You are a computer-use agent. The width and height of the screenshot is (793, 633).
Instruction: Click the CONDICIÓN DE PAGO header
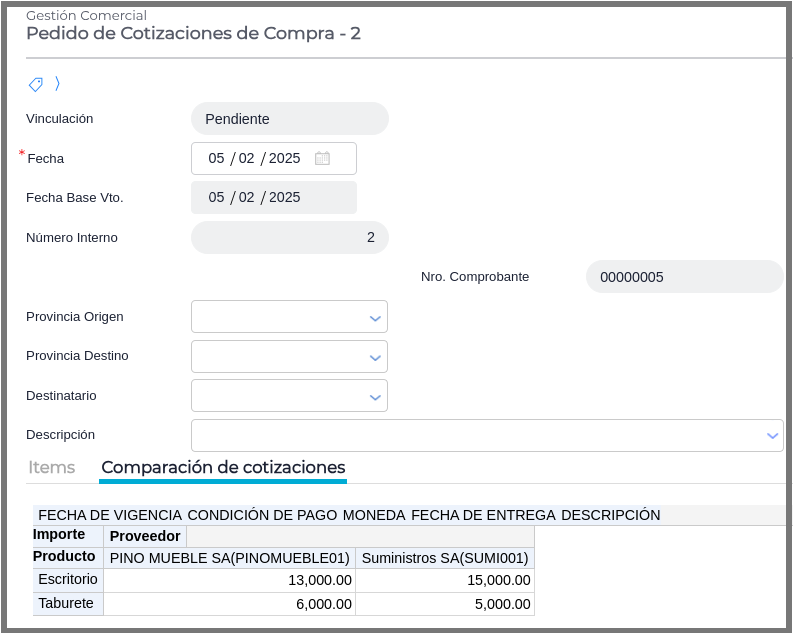(261, 515)
